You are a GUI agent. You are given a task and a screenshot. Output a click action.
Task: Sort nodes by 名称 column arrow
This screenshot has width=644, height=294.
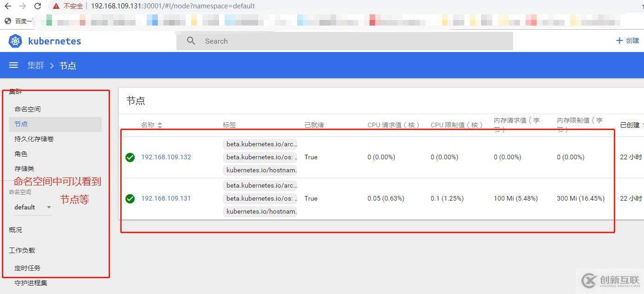click(x=160, y=125)
